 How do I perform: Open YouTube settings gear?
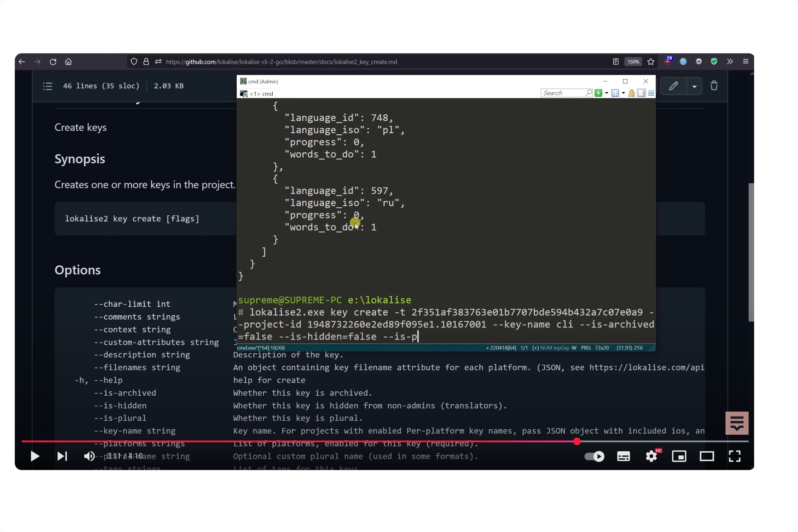pos(651,456)
